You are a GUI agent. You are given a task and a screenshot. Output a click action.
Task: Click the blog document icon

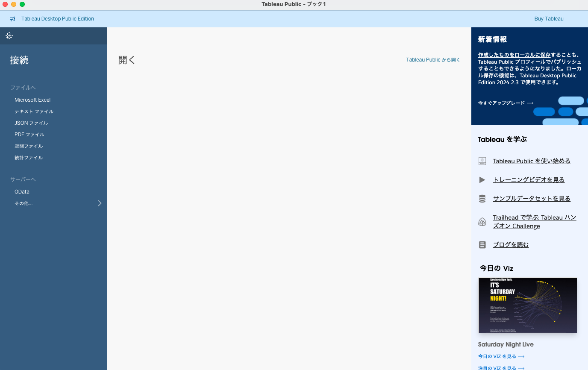tap(482, 245)
